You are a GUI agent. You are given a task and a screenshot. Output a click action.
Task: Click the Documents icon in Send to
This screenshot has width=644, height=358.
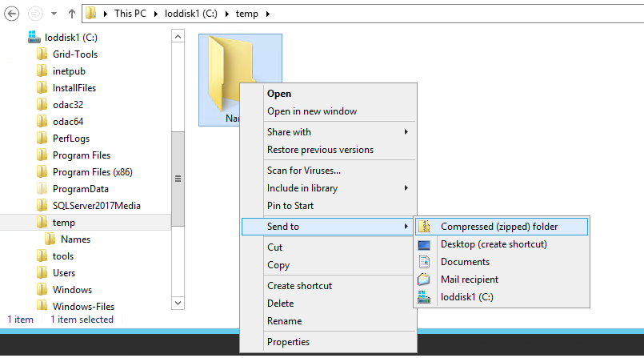click(x=424, y=262)
